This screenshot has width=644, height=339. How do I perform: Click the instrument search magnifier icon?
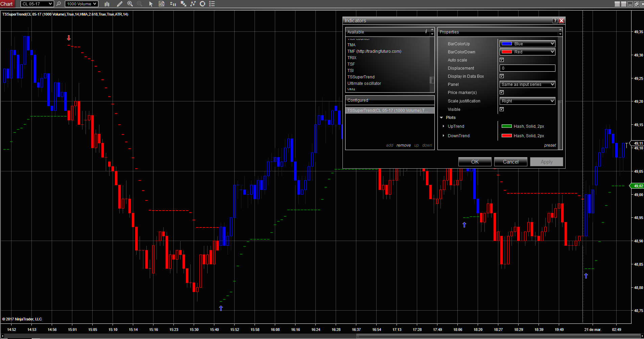tap(58, 4)
